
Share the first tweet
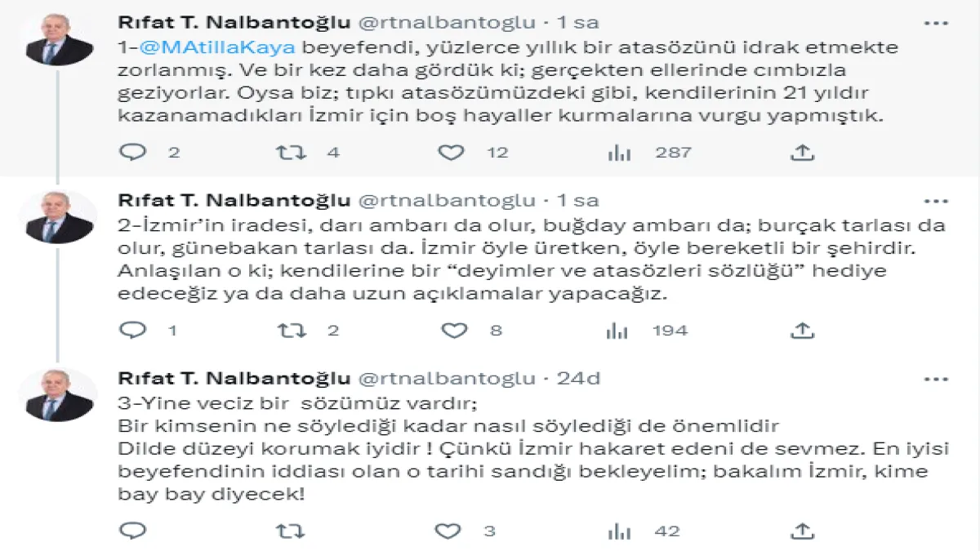coord(802,152)
